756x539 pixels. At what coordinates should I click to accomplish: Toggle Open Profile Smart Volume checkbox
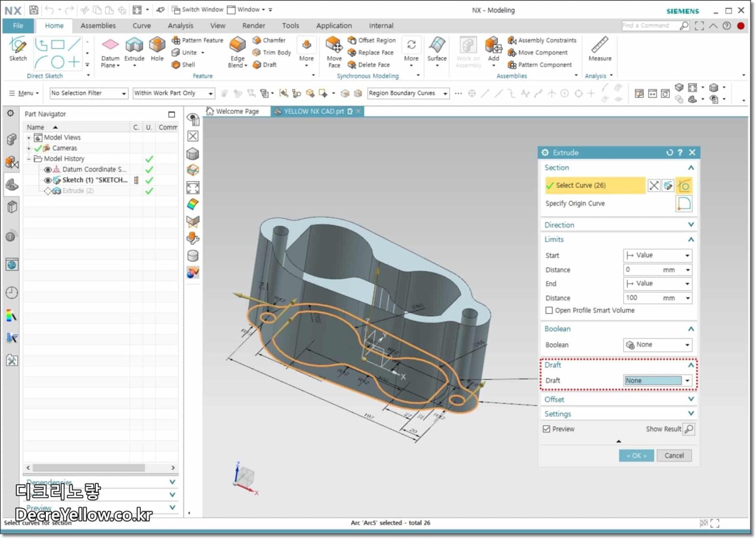coord(549,311)
